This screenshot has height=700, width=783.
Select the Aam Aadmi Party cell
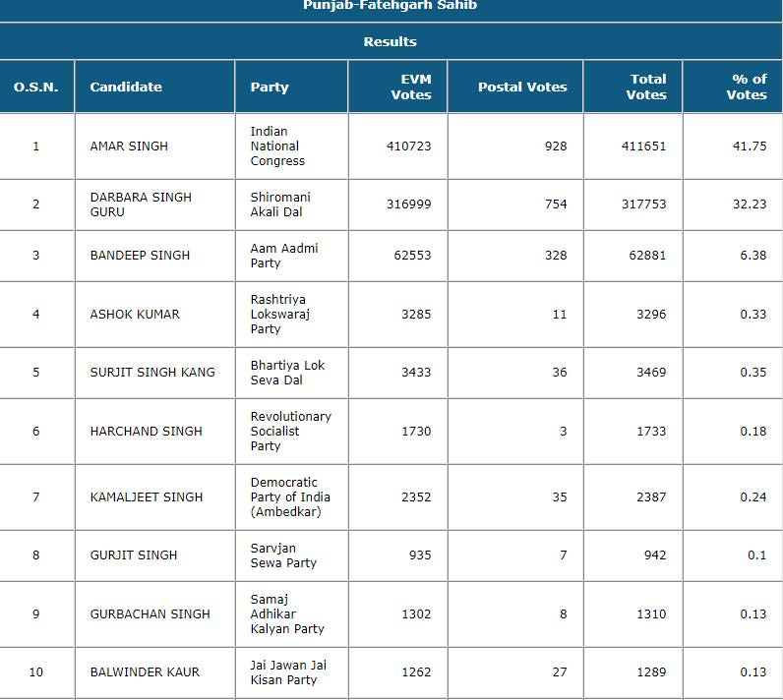point(284,256)
